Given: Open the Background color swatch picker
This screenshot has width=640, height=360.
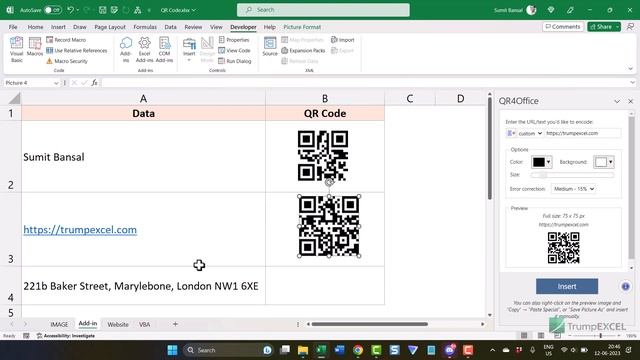Looking at the screenshot, I should tap(604, 162).
